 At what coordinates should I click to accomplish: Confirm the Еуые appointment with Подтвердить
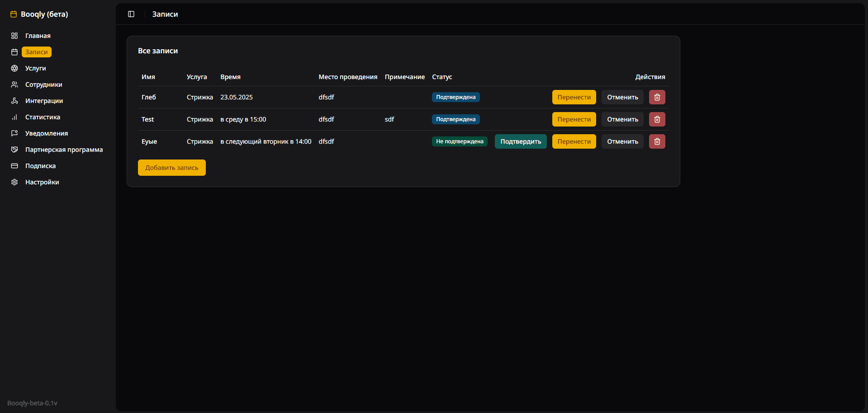tap(521, 141)
